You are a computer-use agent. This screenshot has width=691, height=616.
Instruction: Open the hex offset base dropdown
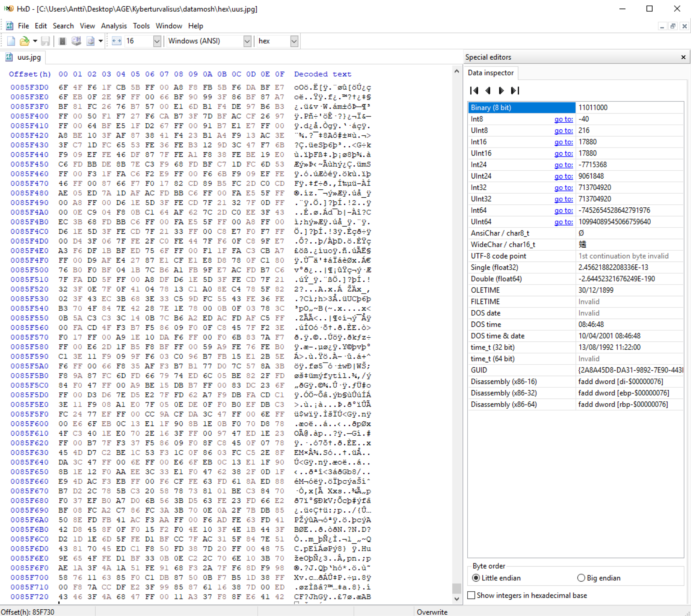pos(294,41)
